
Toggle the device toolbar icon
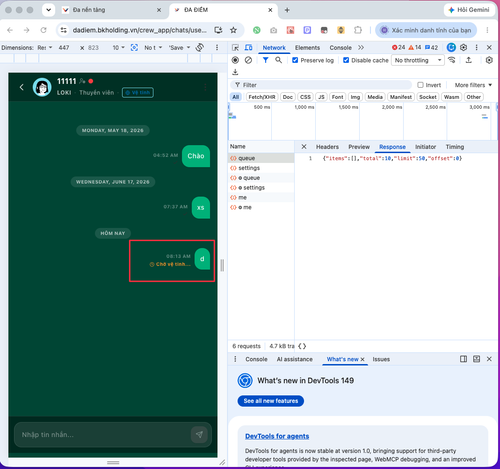click(249, 48)
